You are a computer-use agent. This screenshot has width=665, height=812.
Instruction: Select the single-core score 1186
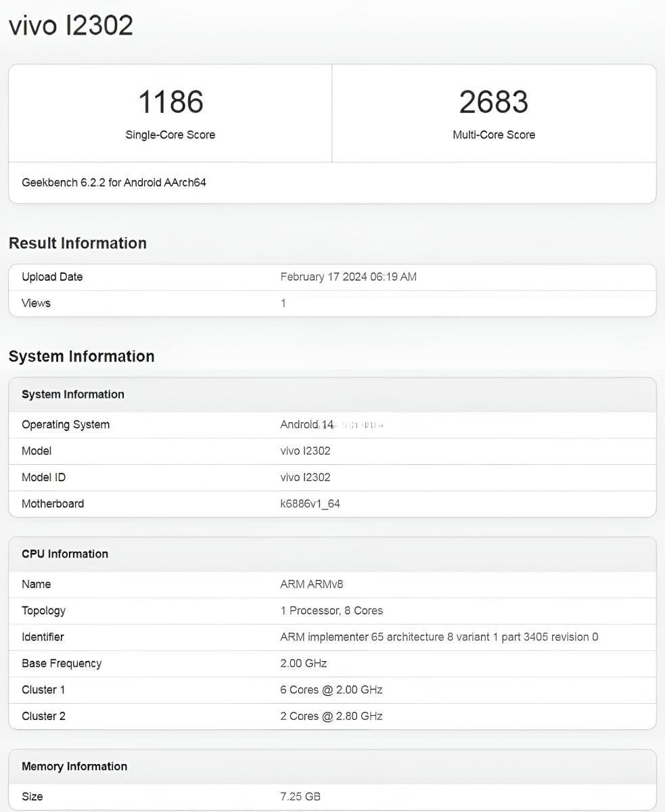[x=170, y=102]
